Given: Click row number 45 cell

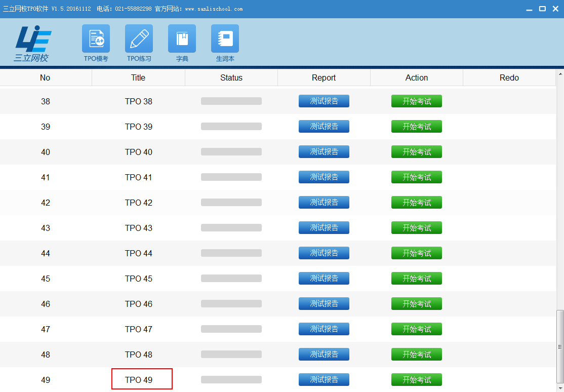Looking at the screenshot, I should [46, 278].
